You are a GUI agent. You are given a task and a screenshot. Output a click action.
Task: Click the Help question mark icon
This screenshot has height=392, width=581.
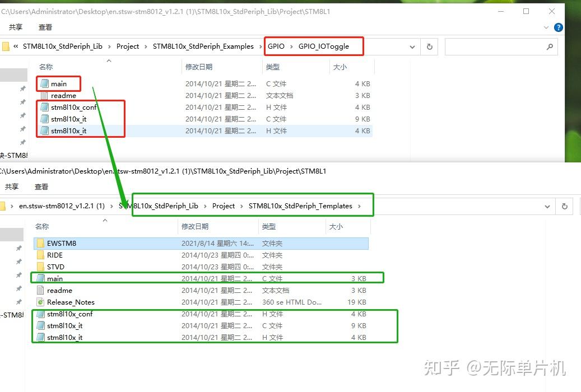point(559,27)
